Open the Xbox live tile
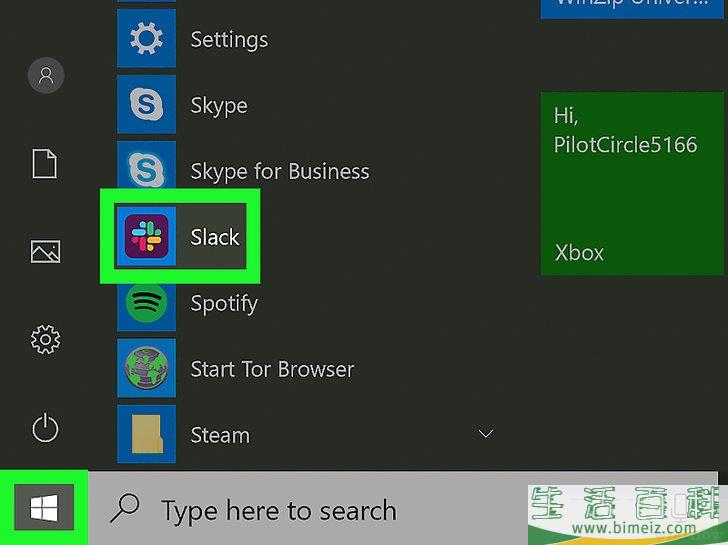The width and height of the screenshot is (728, 545). coord(631,183)
